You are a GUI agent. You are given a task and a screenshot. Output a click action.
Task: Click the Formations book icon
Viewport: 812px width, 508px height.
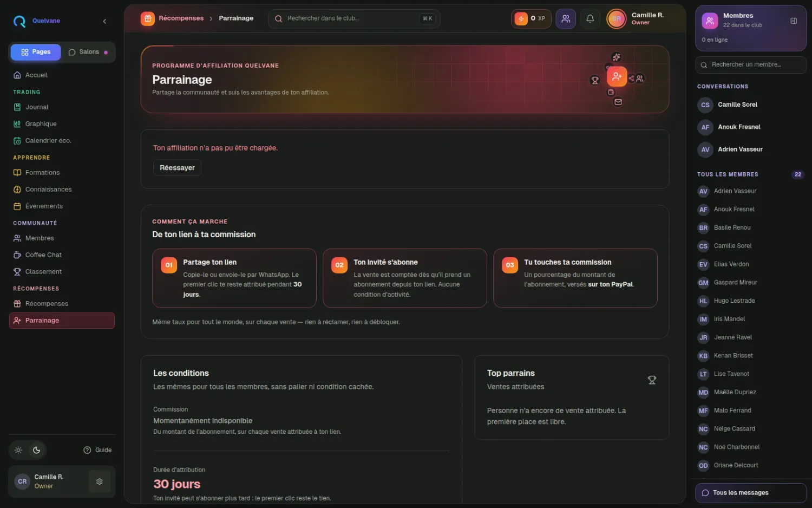[x=17, y=173]
